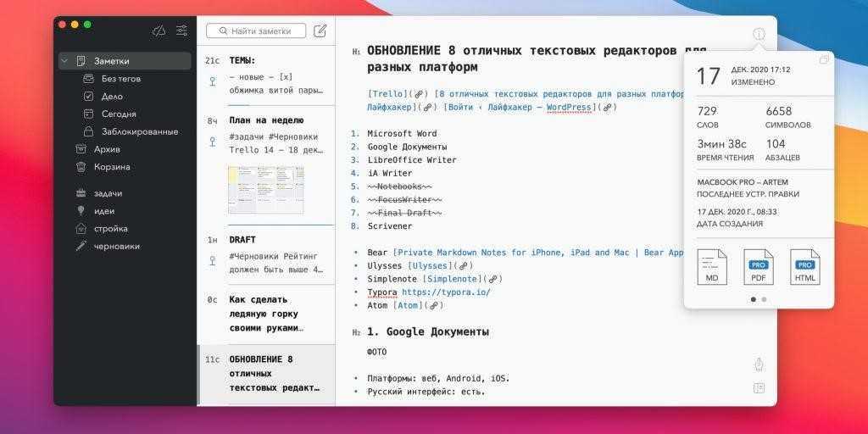Select the черновики tag
Screen dimensions: 868x434
click(117, 246)
